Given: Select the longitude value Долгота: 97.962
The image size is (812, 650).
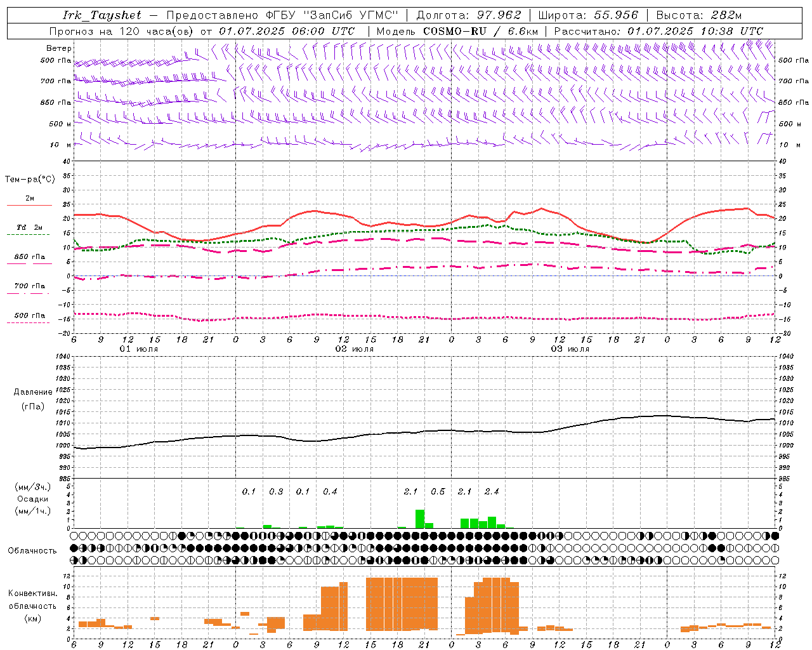Looking at the screenshot, I should coord(468,15).
